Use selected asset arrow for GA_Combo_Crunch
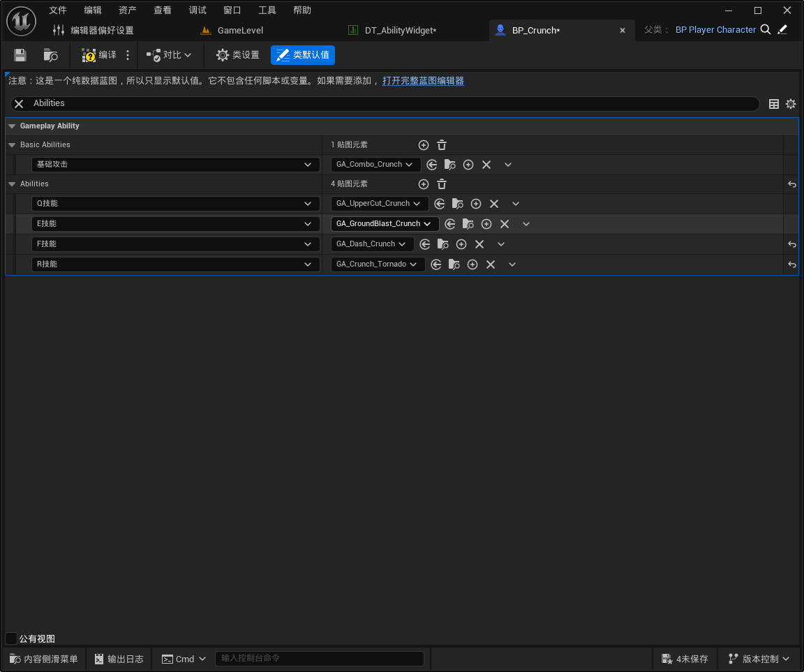This screenshot has height=672, width=804. (x=432, y=165)
